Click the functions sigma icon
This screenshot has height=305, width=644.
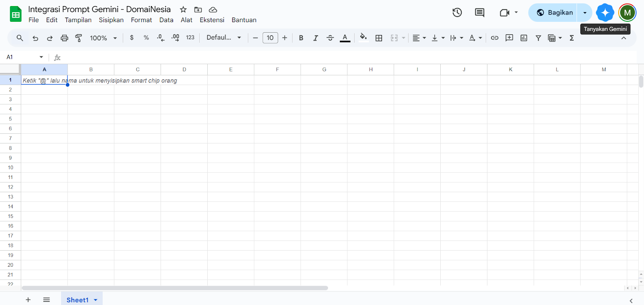[572, 38]
